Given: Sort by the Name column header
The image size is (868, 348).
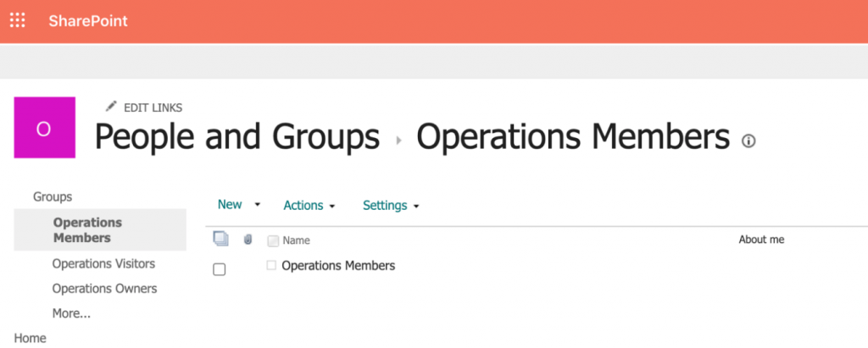Looking at the screenshot, I should [x=296, y=240].
